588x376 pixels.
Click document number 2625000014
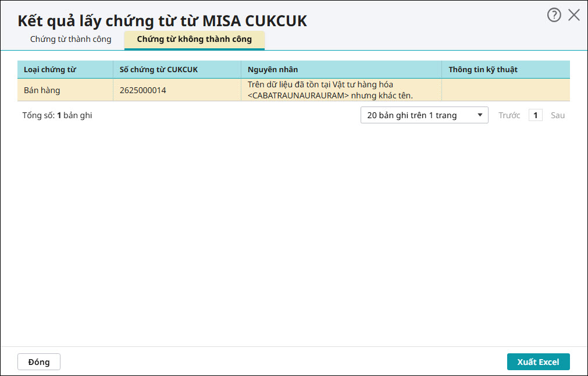(142, 90)
